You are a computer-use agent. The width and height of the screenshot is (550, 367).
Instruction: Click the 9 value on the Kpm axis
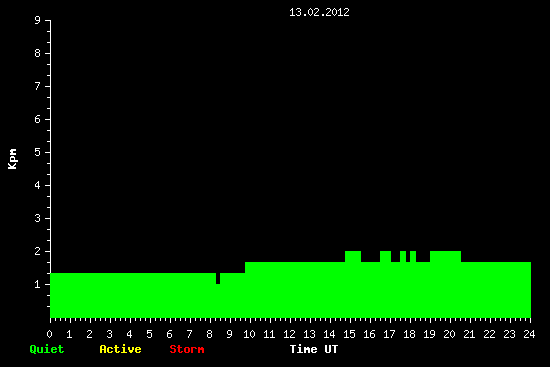click(38, 20)
